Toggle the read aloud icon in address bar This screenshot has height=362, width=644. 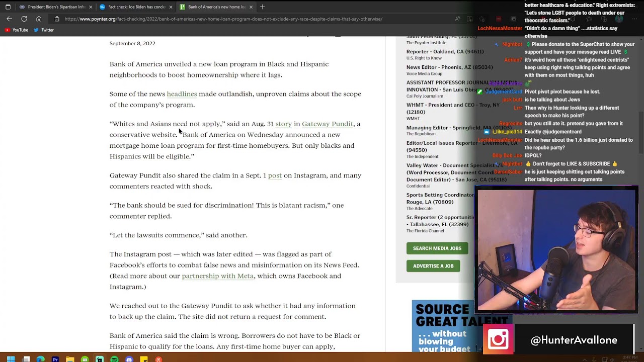tap(457, 19)
